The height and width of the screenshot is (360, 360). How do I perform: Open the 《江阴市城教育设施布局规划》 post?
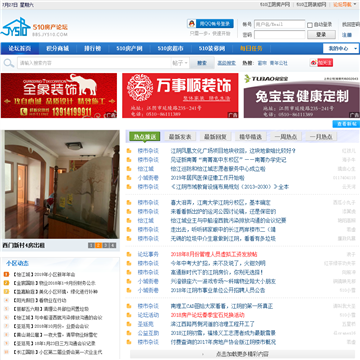[x=230, y=187]
